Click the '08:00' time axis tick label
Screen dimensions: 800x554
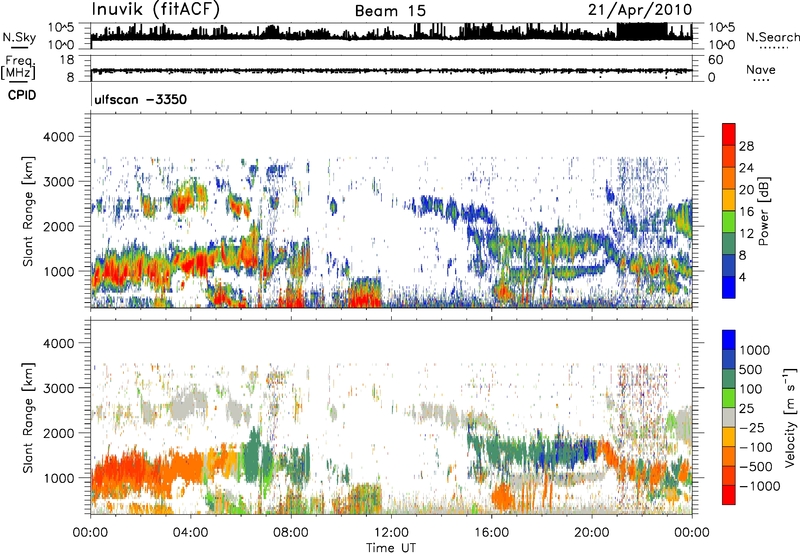[x=291, y=533]
